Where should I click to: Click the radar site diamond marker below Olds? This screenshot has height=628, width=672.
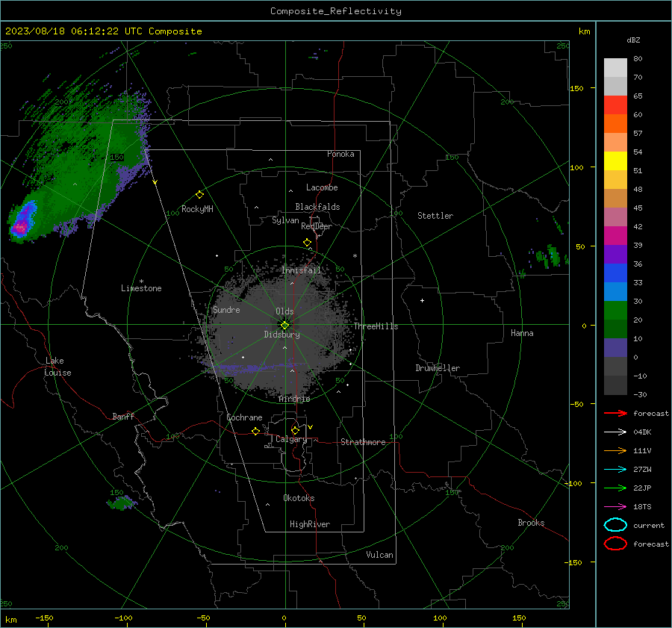285,325
